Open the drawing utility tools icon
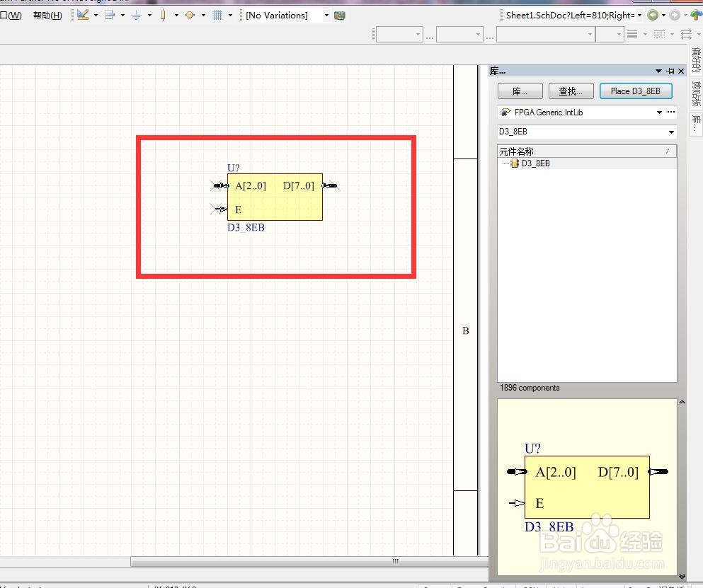Screen dimensions: 703x588 pyautogui.click(x=83, y=15)
